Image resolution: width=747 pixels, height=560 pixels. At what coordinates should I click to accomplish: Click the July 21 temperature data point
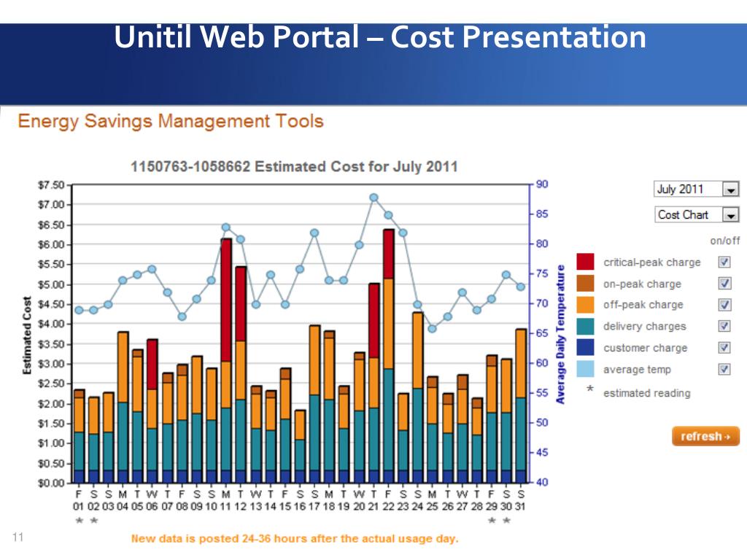[x=374, y=198]
